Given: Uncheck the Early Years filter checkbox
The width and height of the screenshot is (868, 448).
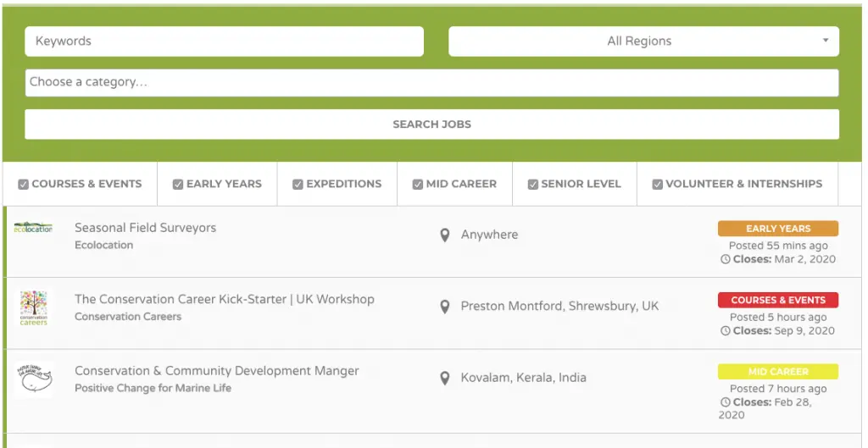Looking at the screenshot, I should (x=178, y=184).
